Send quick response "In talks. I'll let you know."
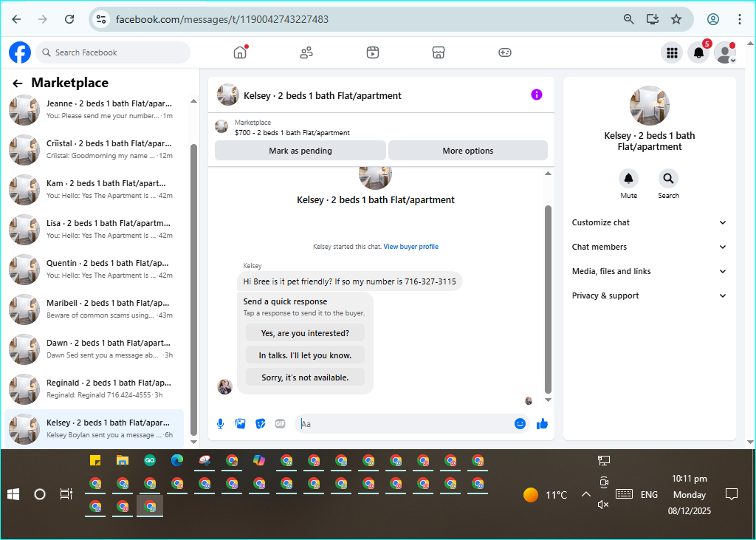Viewport: 756px width, 540px height. [305, 355]
